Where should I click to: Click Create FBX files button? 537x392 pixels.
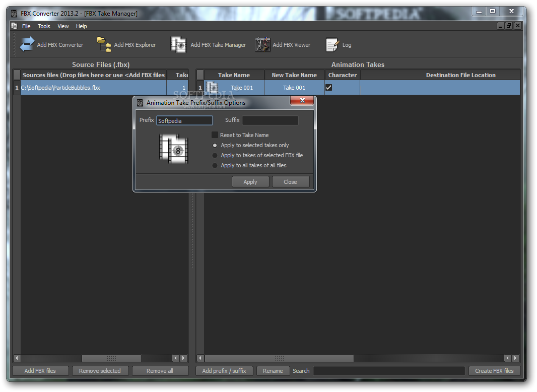(x=494, y=371)
